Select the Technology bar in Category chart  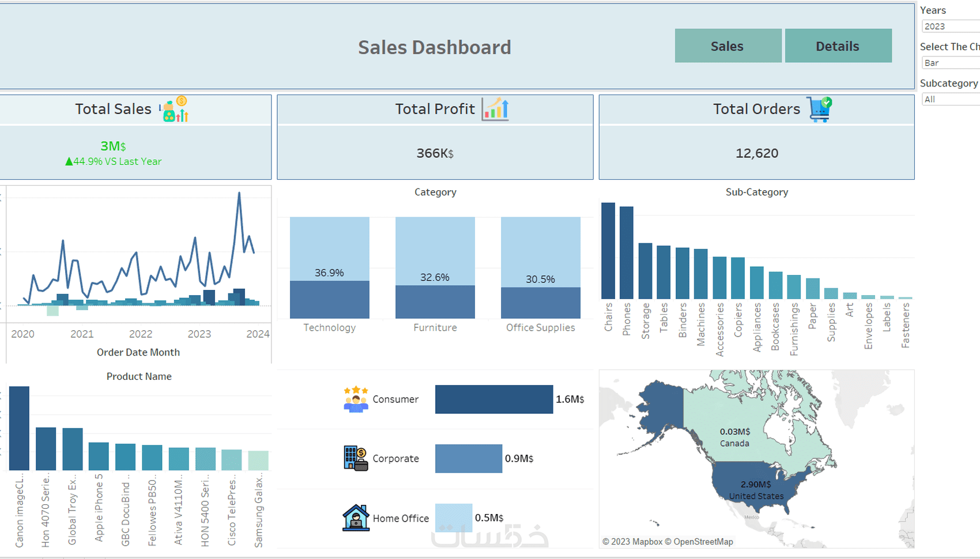tap(329, 265)
